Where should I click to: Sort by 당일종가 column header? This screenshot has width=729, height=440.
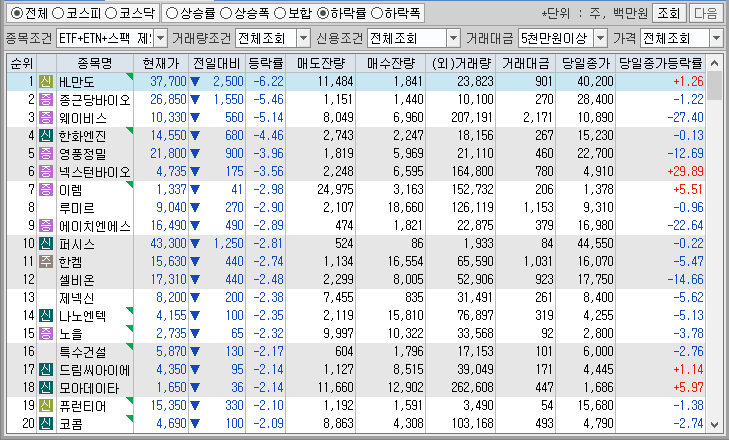pos(585,63)
